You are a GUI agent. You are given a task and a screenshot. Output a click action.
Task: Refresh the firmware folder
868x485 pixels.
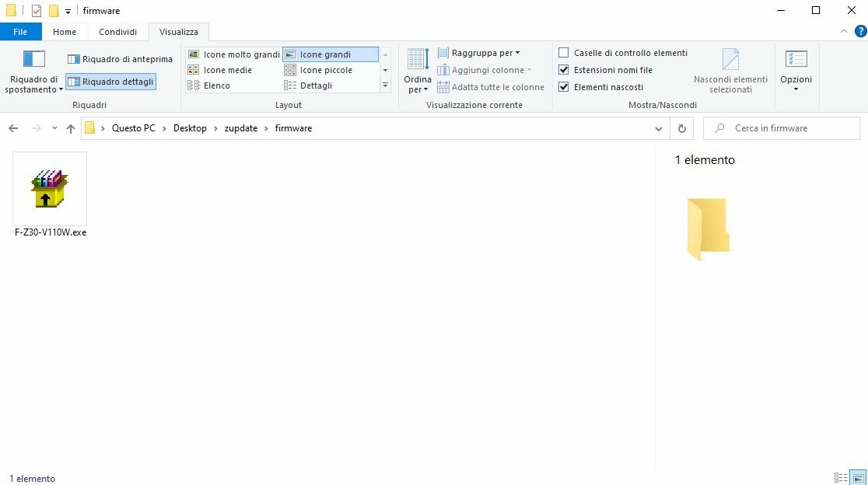point(682,128)
